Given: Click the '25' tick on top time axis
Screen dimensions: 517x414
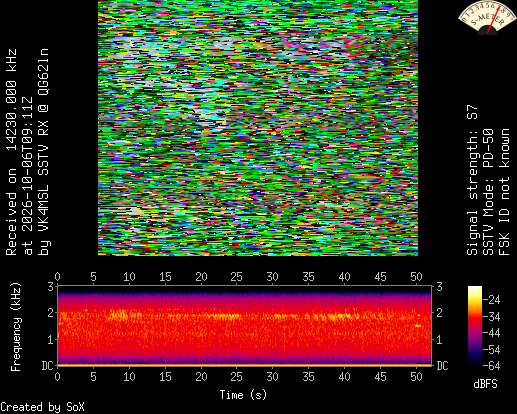Looking at the screenshot, I should (237, 277).
